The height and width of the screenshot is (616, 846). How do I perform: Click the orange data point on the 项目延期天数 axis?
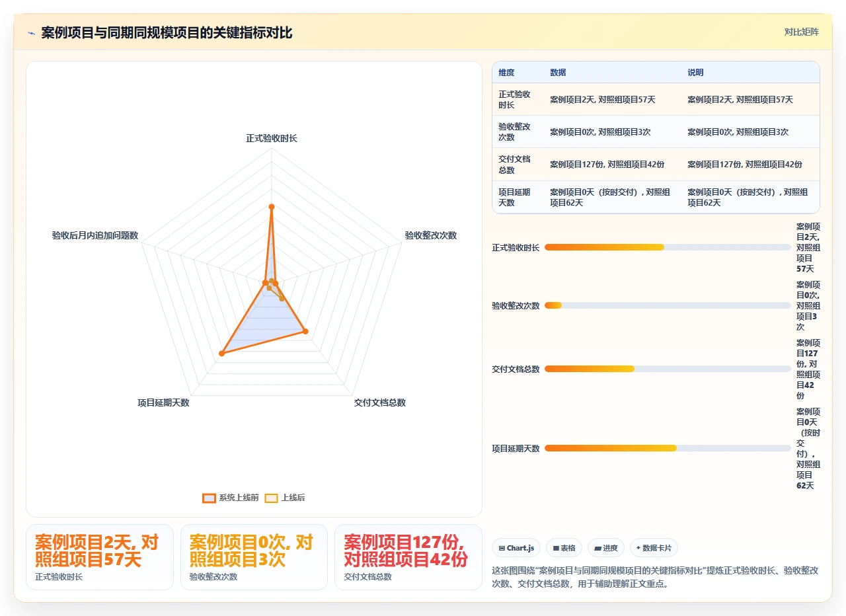click(221, 354)
